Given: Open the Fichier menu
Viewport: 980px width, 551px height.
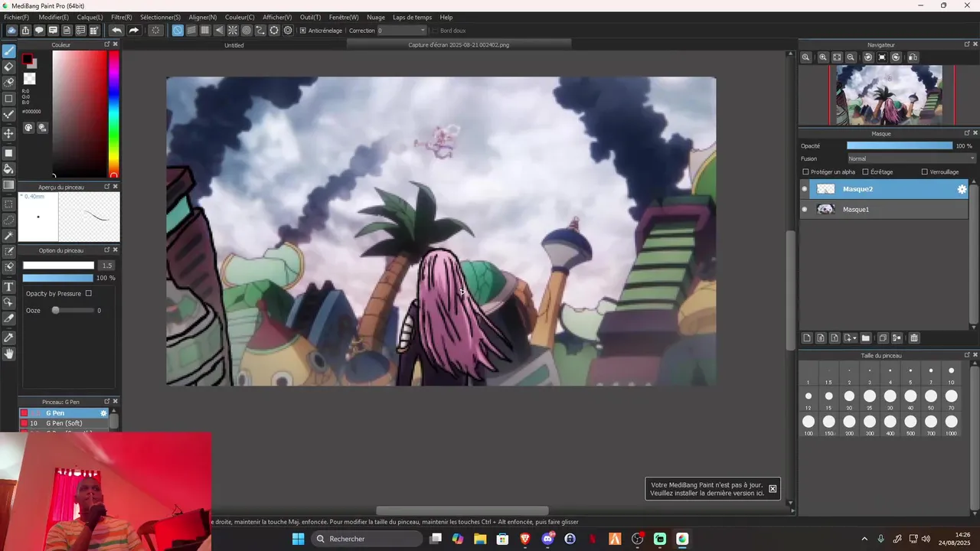Looking at the screenshot, I should pyautogui.click(x=17, y=17).
